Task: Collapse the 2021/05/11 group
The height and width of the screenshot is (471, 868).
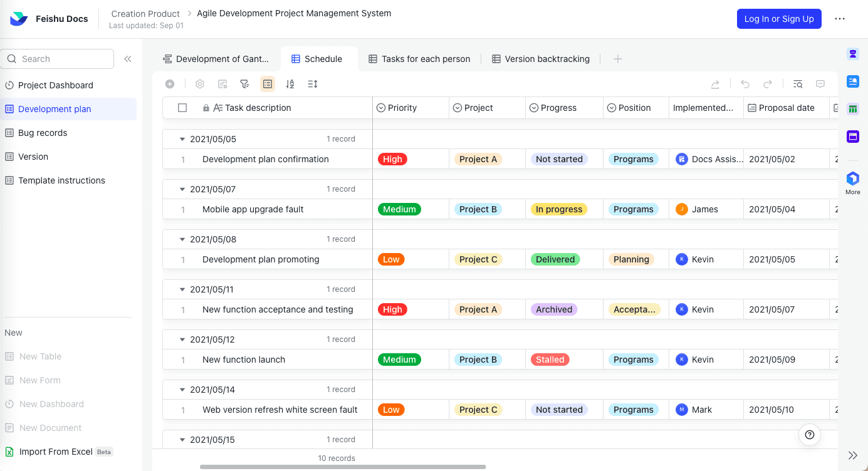Action: click(x=182, y=289)
